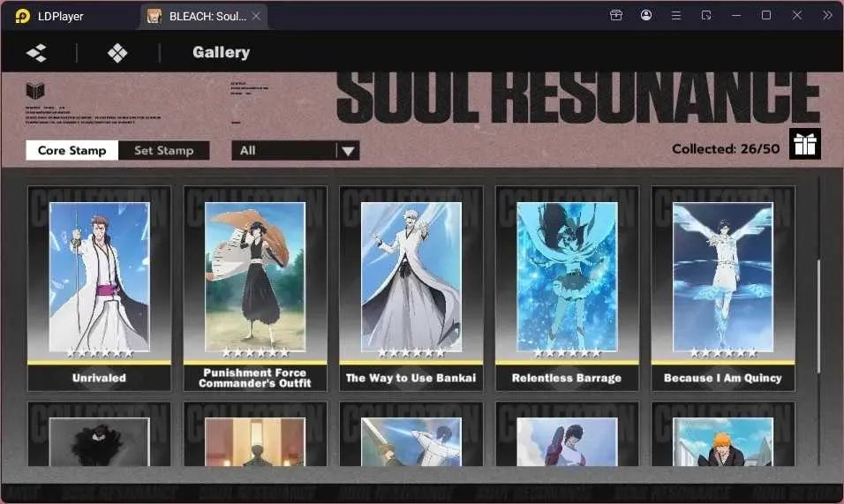This screenshot has width=844, height=504.
Task: Click the gallery vertical scrollbar handle
Action: 818,316
